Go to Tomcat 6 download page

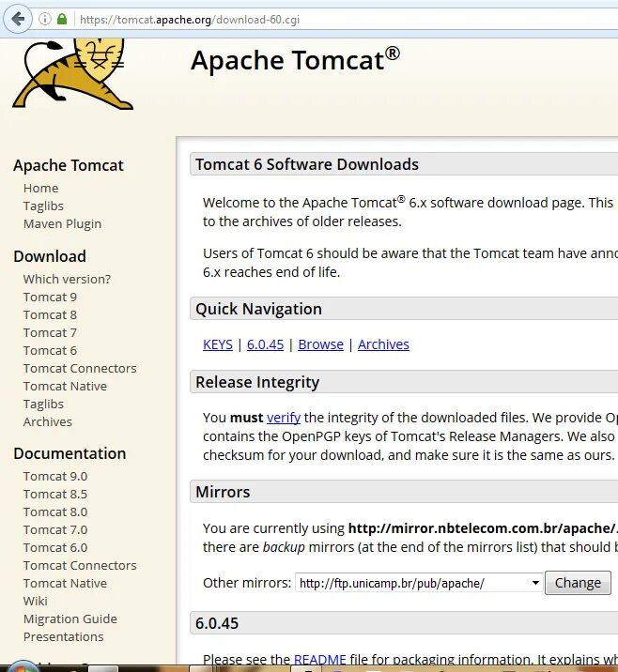50,351
